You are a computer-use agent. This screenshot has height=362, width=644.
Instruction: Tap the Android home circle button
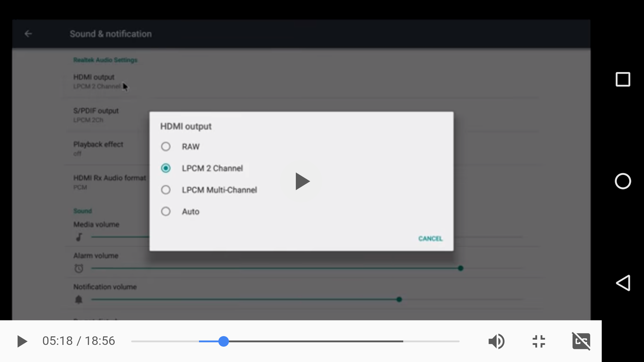tap(623, 181)
